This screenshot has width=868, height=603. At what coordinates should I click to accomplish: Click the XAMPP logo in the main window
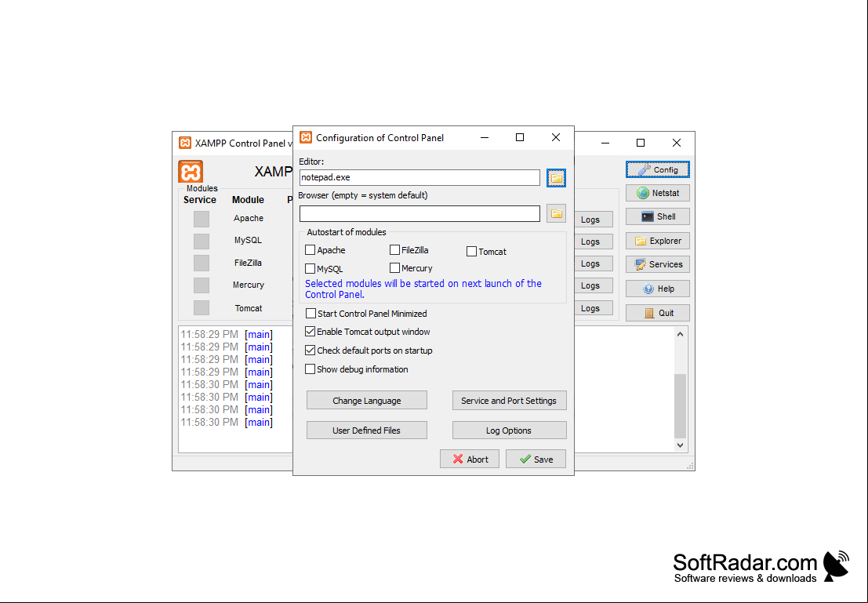coord(191,172)
